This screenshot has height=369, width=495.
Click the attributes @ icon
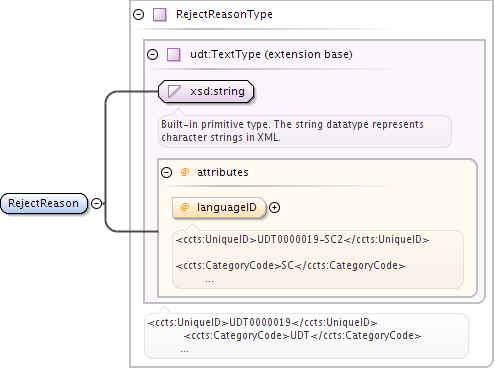pyautogui.click(x=185, y=172)
